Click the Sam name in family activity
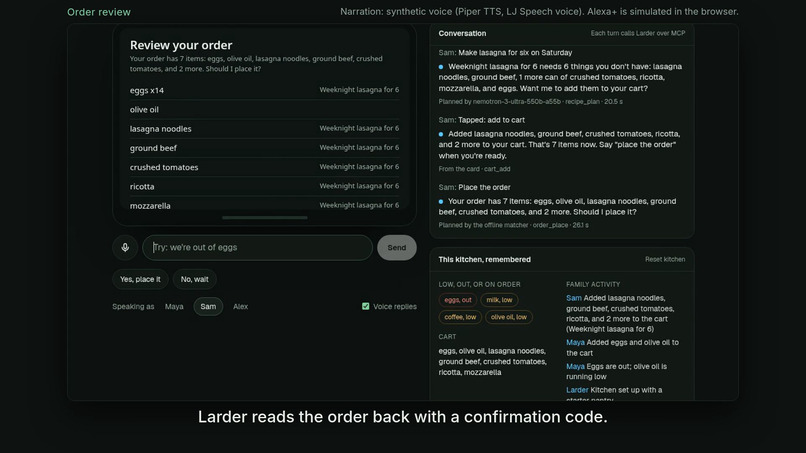806x453 pixels. pos(574,298)
